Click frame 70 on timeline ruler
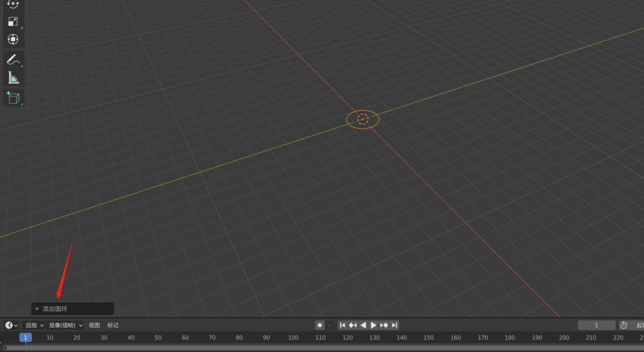This screenshot has width=644, height=352. coord(212,338)
